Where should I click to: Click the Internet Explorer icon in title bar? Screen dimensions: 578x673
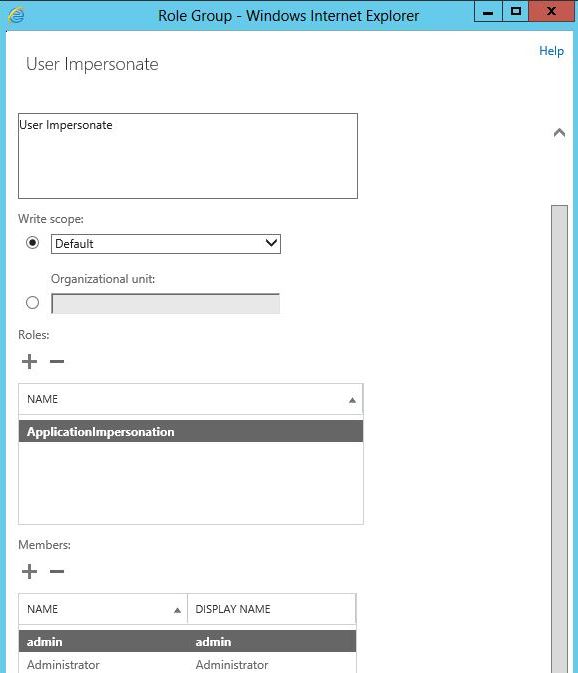[x=16, y=16]
